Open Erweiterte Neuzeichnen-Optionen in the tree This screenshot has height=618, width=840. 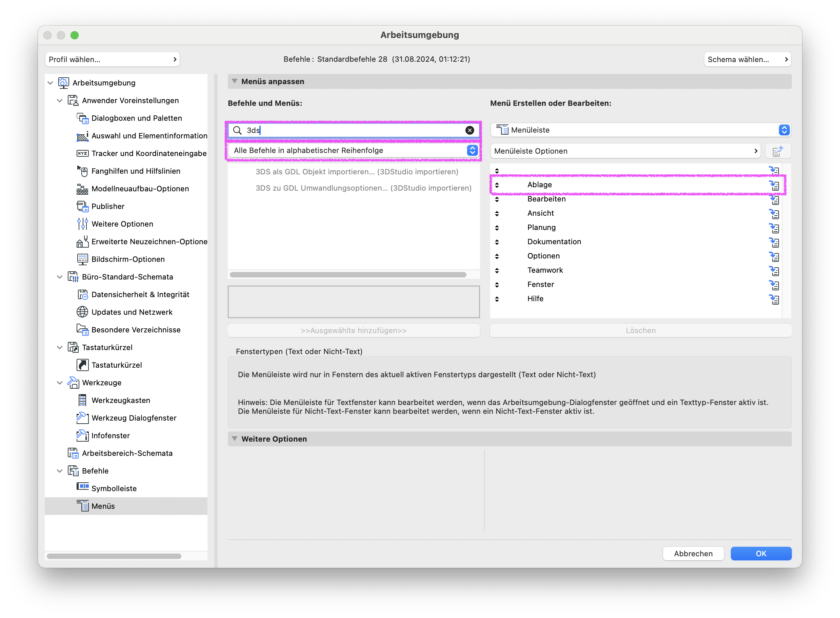pos(149,242)
